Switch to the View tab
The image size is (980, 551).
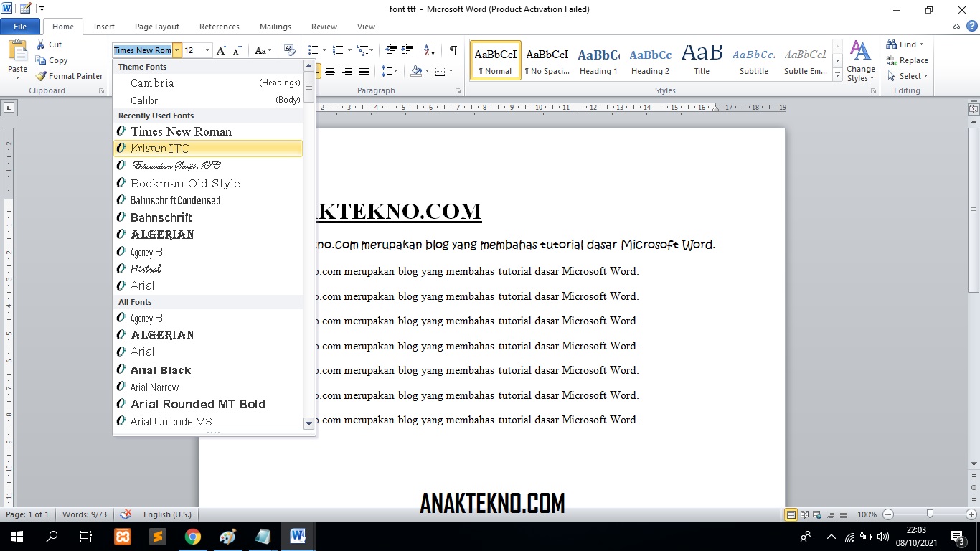pos(366,27)
